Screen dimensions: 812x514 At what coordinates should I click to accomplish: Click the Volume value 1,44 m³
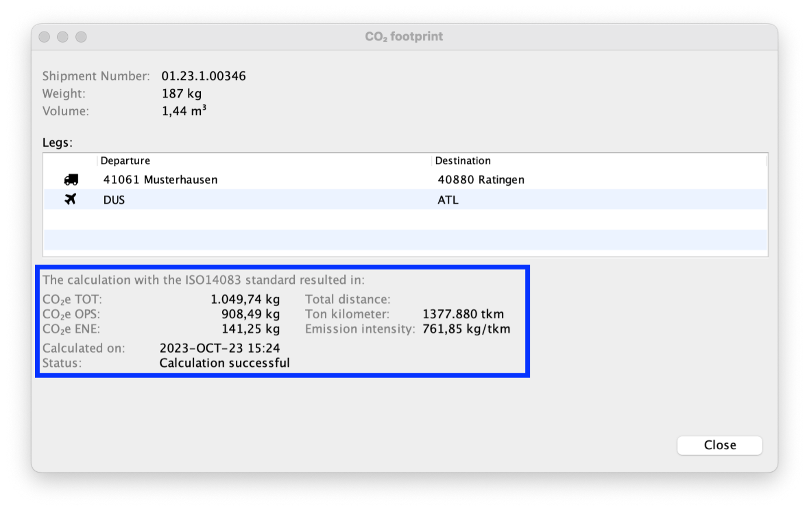[184, 110]
